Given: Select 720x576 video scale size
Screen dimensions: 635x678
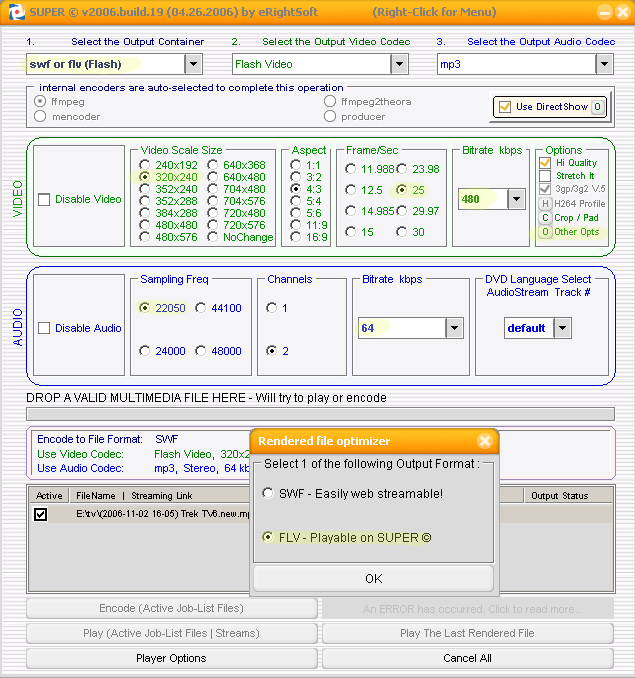Looking at the screenshot, I should coord(212,225).
